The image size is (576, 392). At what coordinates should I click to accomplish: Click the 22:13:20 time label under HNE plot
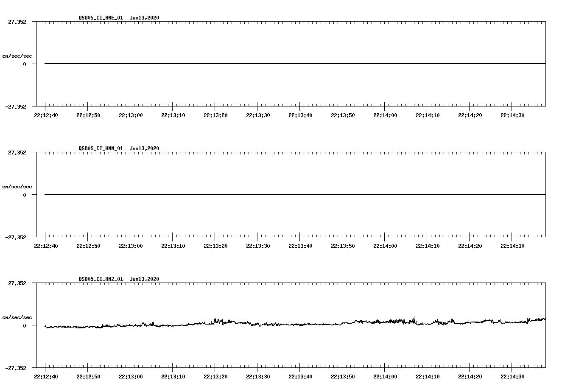[x=215, y=115]
